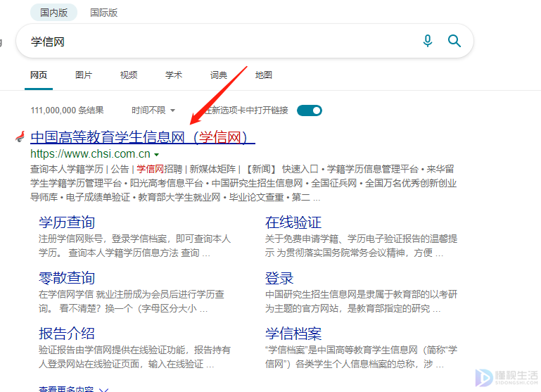Screen dimensions: 541x392
Task: Select the 网页 search tab
Action: (39, 75)
